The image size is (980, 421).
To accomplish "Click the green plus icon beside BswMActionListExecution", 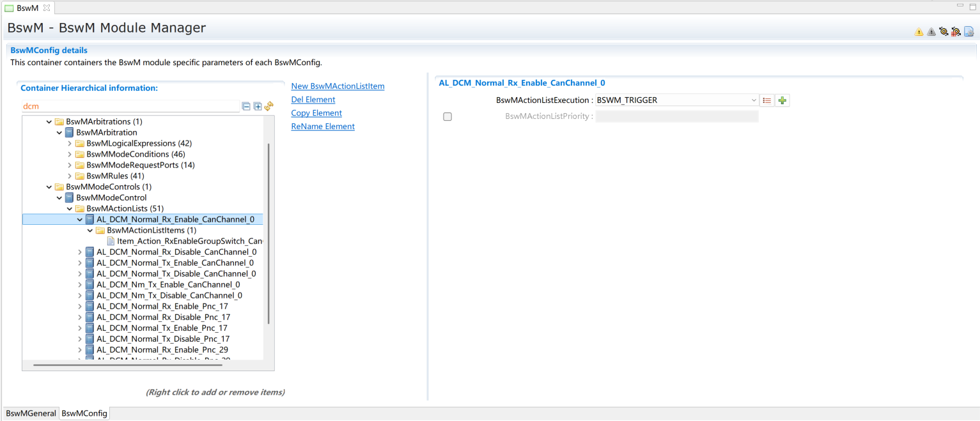I will pos(782,100).
